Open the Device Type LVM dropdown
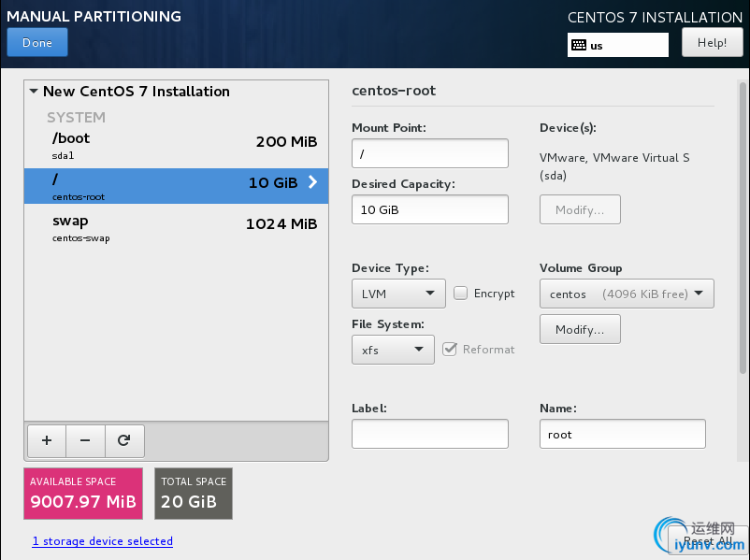 [x=398, y=294]
